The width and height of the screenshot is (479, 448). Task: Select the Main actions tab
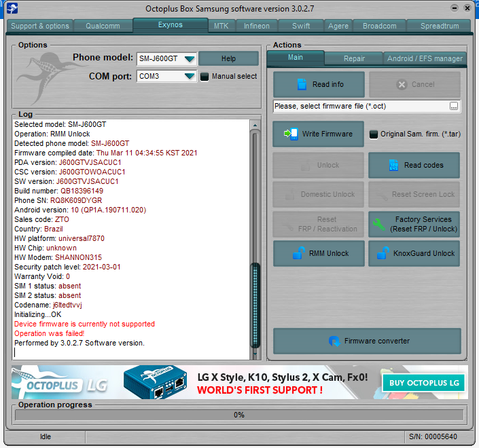click(x=296, y=58)
